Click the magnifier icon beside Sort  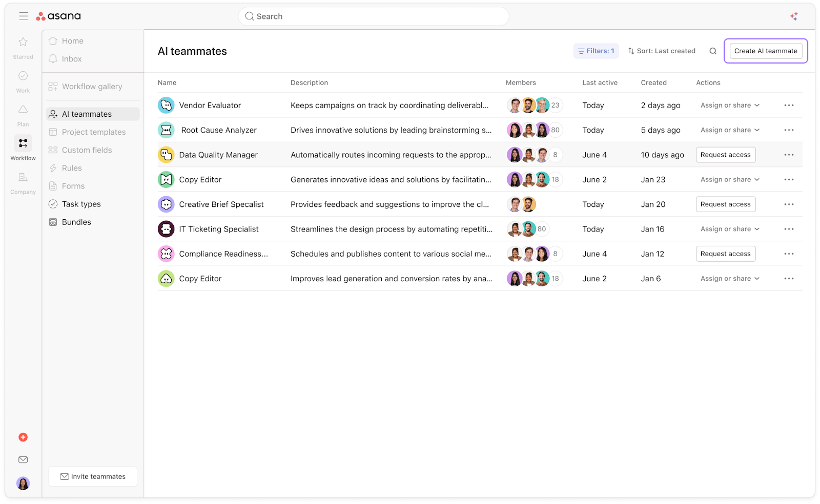712,51
